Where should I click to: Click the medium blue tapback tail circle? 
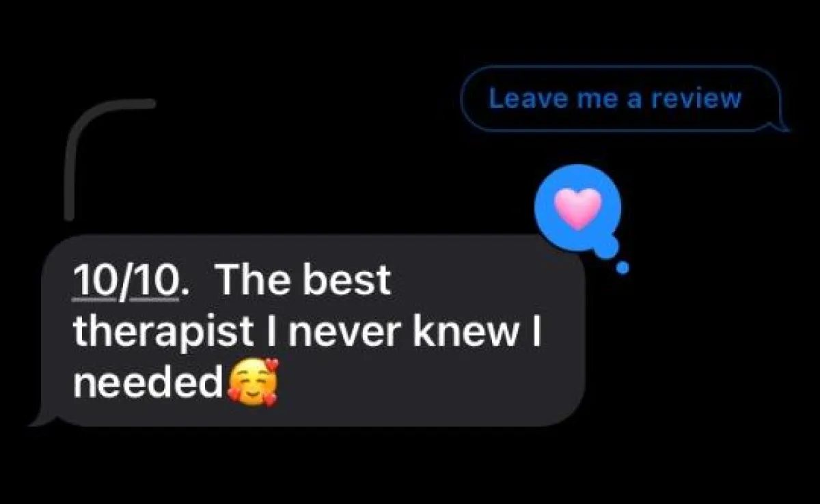pos(605,247)
